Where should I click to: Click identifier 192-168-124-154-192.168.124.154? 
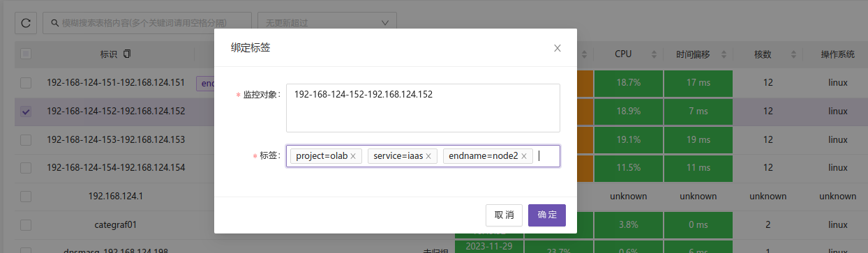pyautogui.click(x=116, y=168)
